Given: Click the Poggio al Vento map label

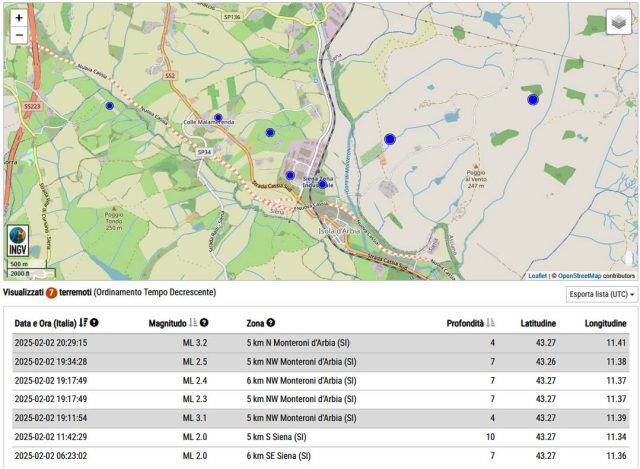Looking at the screenshot, I should (476, 179).
